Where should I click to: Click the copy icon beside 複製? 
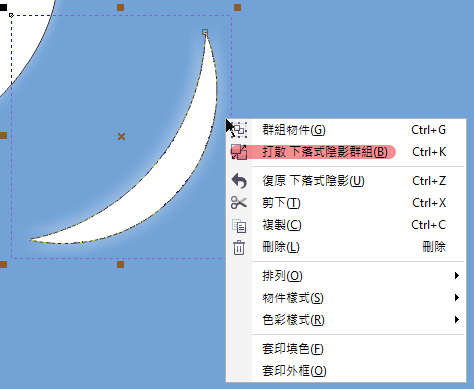(x=239, y=226)
